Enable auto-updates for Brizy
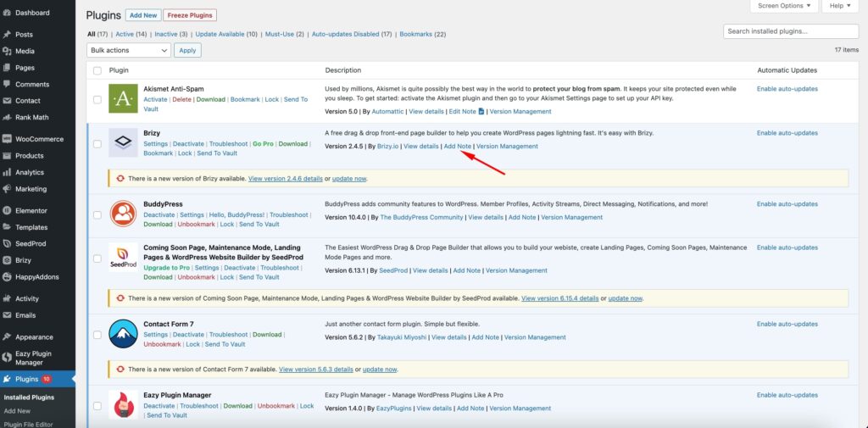868x428 pixels. point(787,133)
